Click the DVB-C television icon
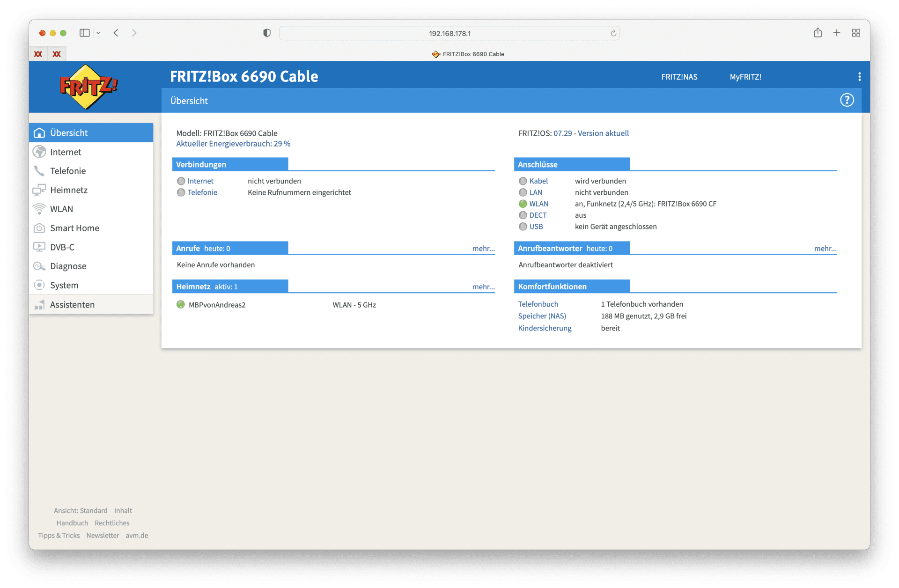Screen dimensions: 899x588 [39, 247]
